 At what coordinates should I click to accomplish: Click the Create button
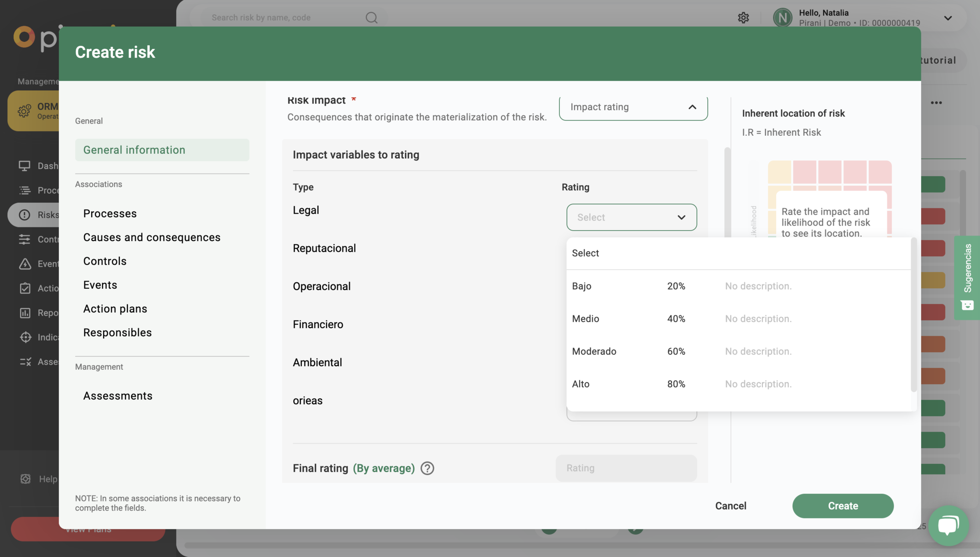843,506
